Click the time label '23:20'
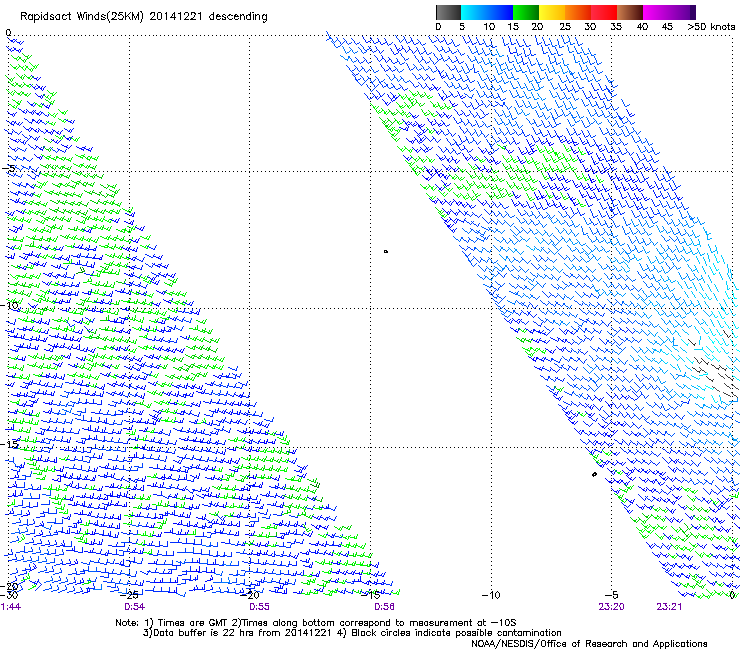 pos(611,607)
